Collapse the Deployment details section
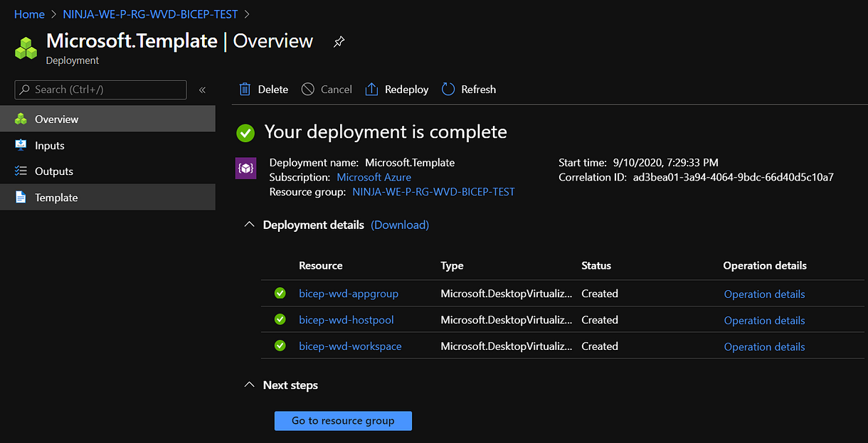868x443 pixels. point(249,224)
